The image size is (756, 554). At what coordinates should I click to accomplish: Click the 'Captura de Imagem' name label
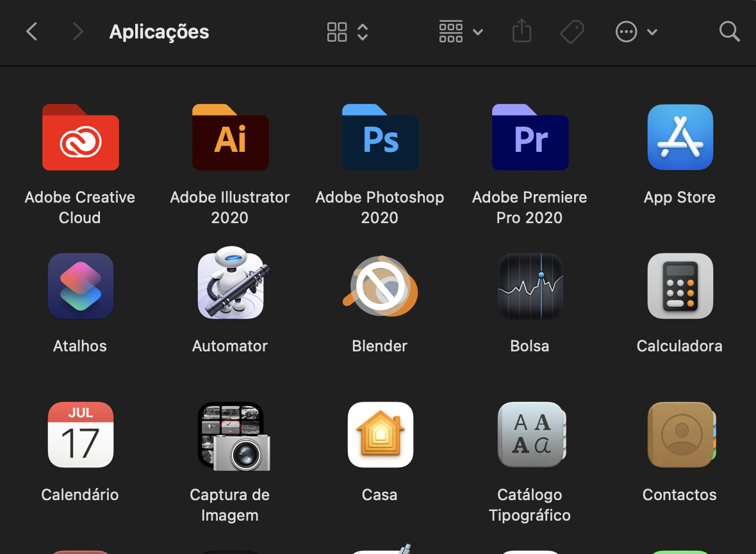pos(229,505)
